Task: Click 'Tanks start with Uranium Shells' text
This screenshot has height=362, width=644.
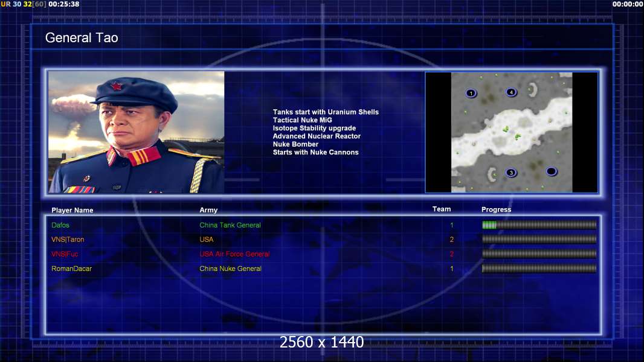Action: 326,112
